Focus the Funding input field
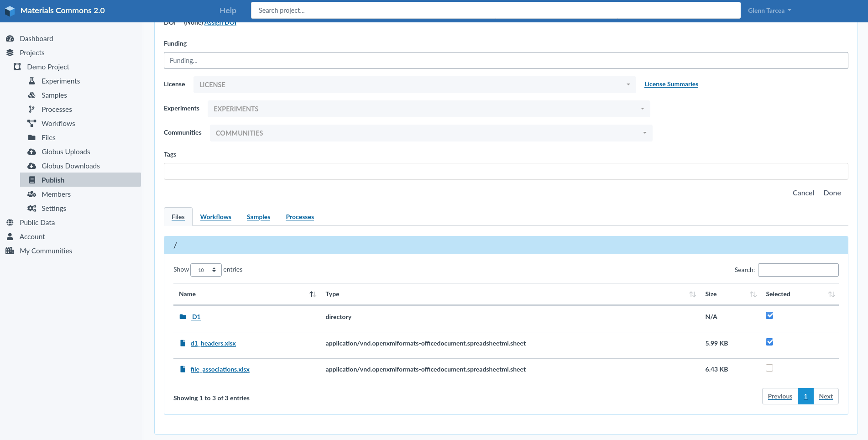868x440 pixels. (x=506, y=60)
